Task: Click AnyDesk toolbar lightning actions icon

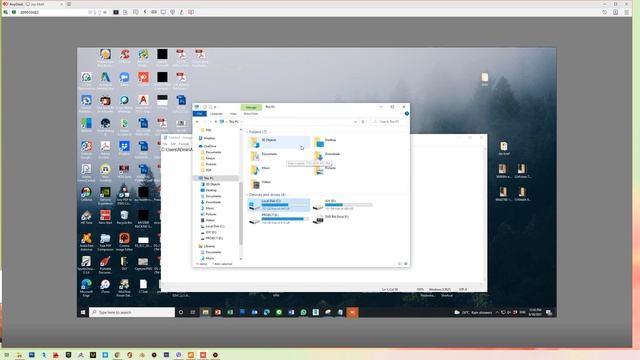Action: coord(144,12)
